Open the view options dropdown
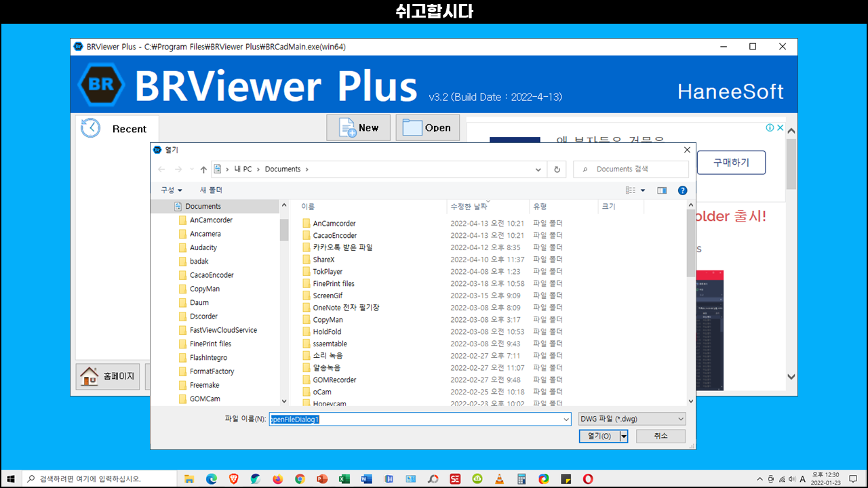 643,190
